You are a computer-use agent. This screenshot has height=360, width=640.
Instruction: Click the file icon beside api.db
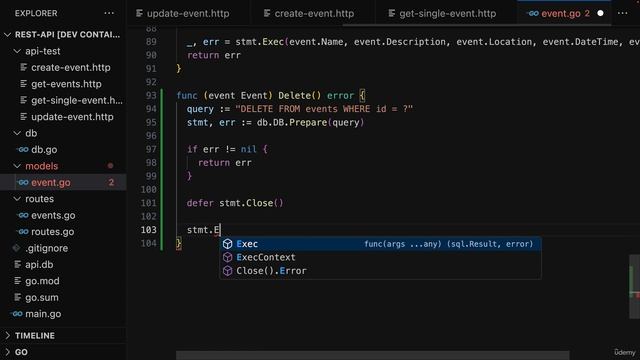click(x=18, y=264)
